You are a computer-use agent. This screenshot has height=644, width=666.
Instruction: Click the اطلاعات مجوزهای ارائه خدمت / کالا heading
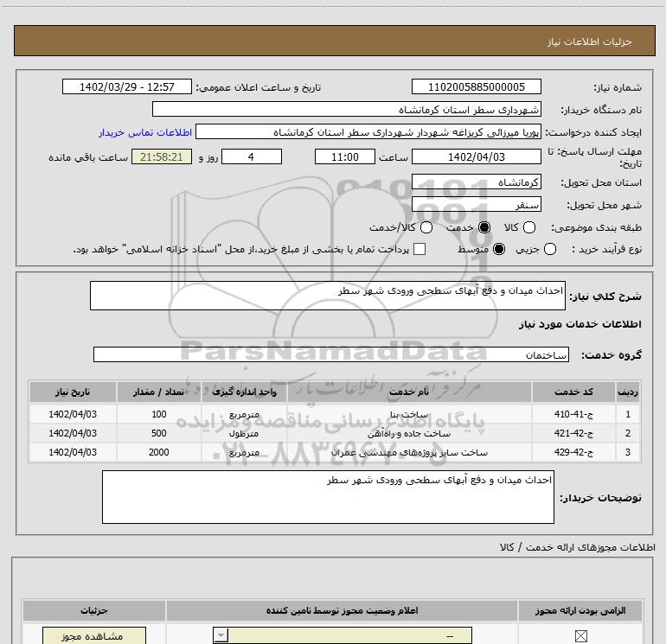coord(577,547)
